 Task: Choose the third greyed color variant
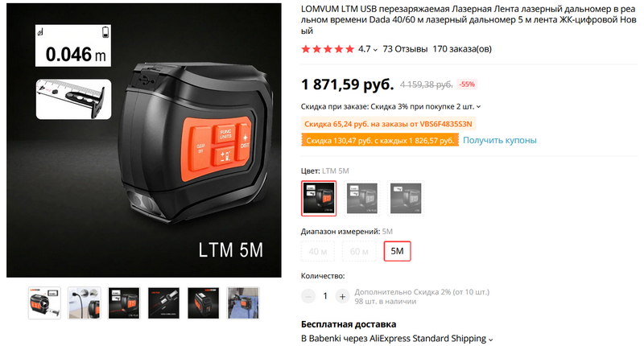(406, 198)
